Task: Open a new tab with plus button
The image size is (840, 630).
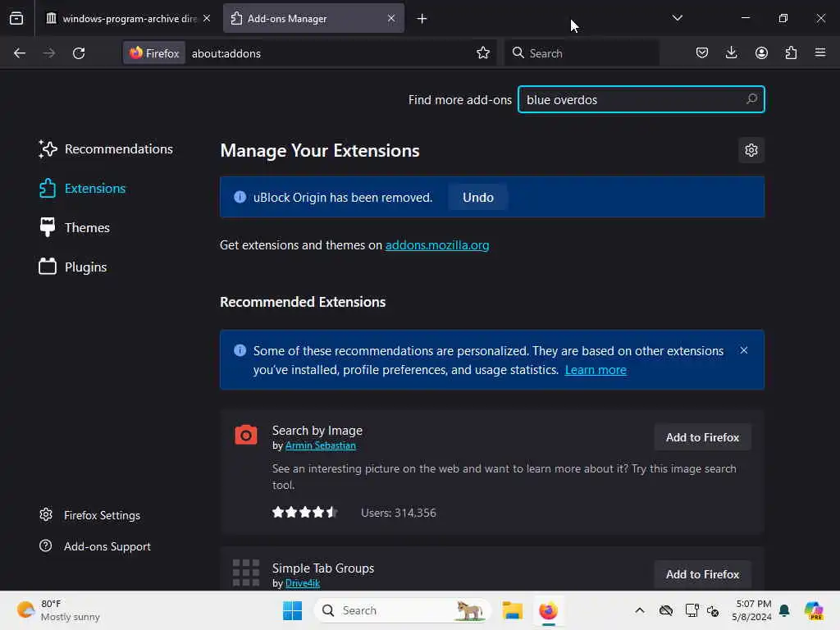Action: click(422, 19)
